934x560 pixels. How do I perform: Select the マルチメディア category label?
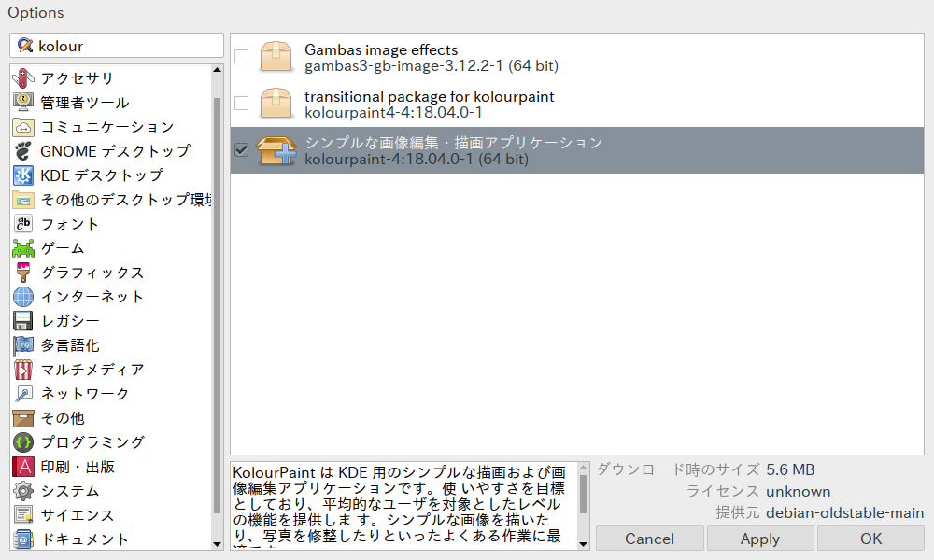92,370
